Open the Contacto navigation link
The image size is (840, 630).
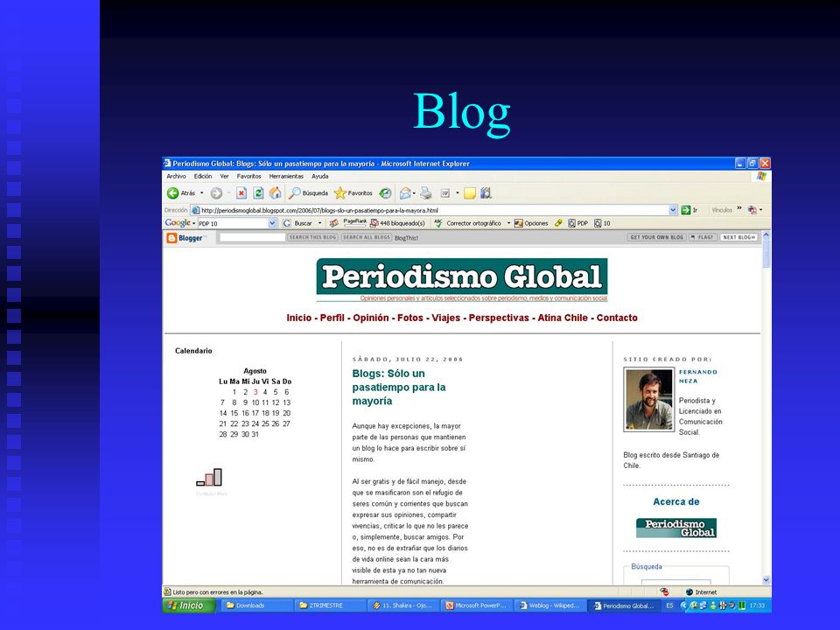(x=617, y=318)
